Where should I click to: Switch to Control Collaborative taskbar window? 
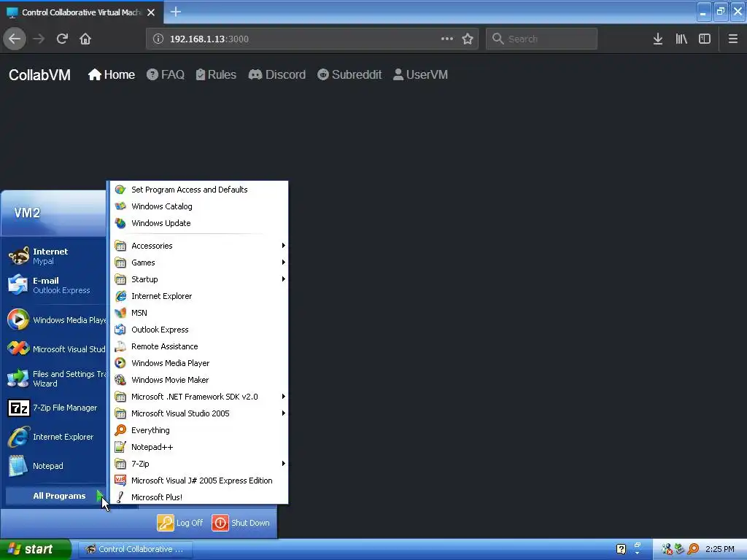[x=135, y=549]
